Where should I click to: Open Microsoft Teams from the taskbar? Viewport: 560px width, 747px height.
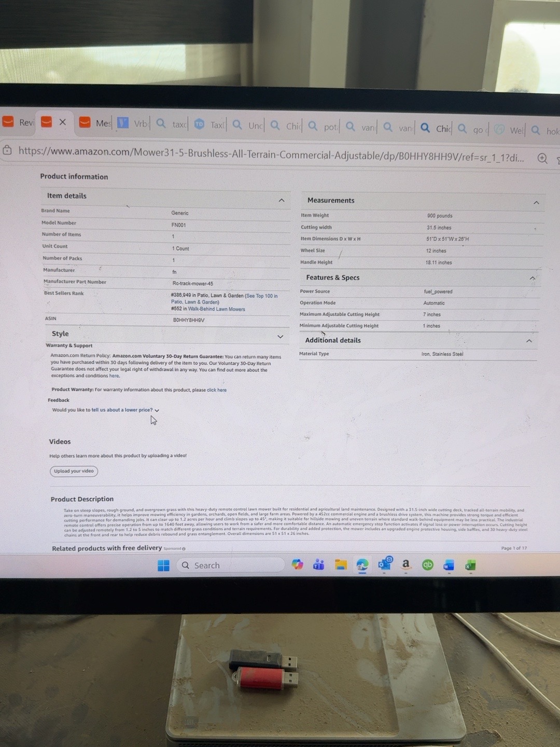pos(318,565)
